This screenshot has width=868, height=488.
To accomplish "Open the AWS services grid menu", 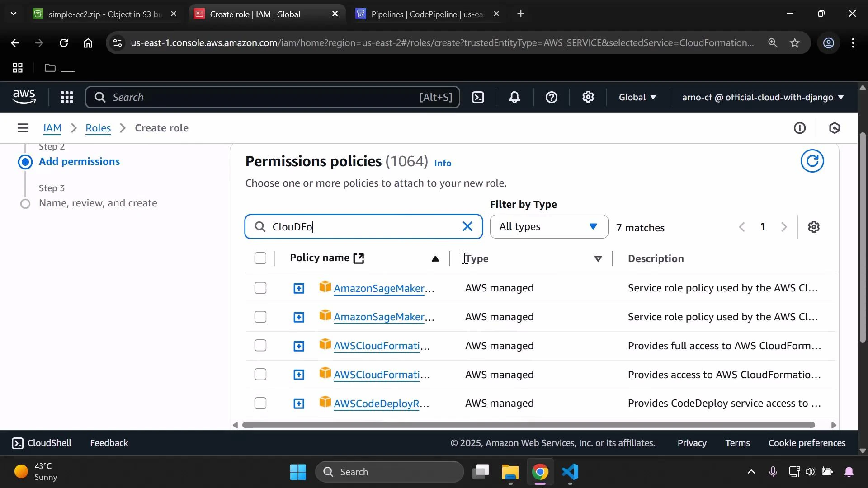I will click(x=66, y=97).
